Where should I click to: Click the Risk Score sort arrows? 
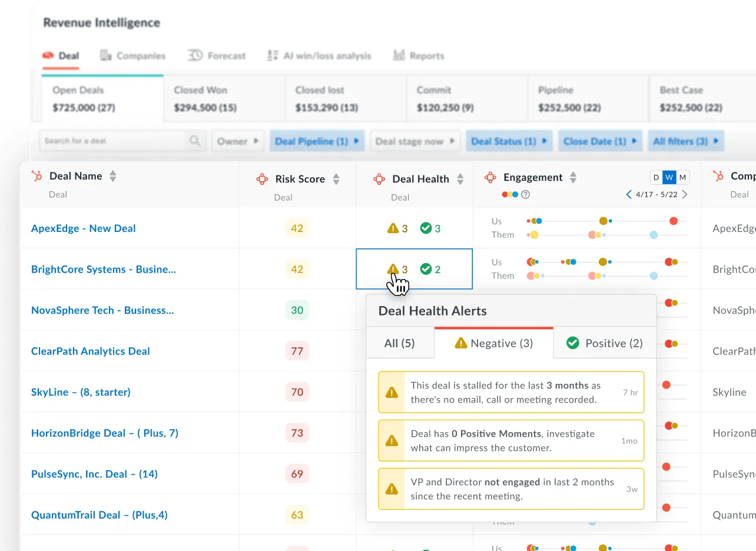pyautogui.click(x=336, y=179)
